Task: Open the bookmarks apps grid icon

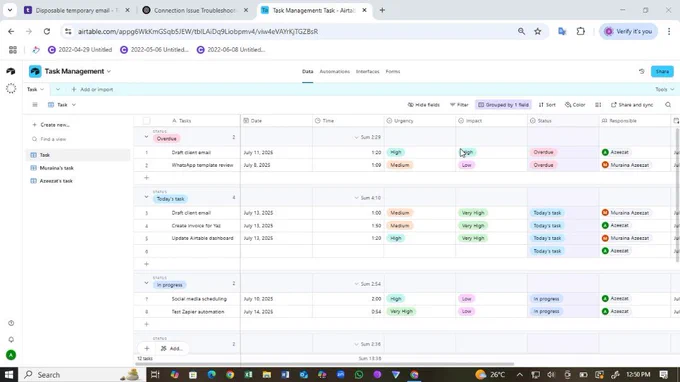Action: 13,50
